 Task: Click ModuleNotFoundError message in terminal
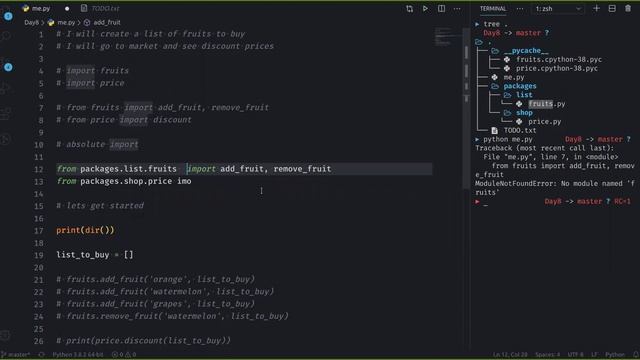(x=555, y=188)
